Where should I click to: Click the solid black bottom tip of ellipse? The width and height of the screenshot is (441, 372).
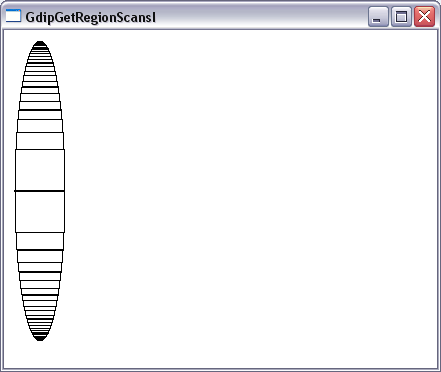(x=40, y=337)
